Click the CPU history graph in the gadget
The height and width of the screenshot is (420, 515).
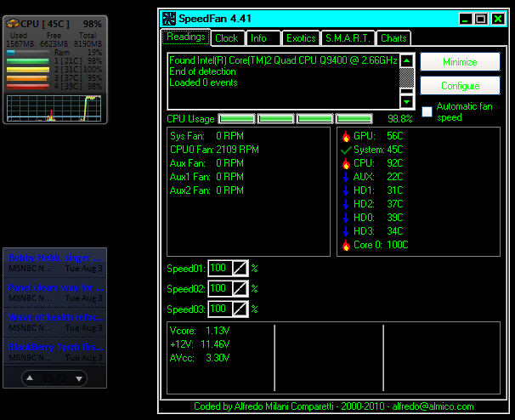54,109
